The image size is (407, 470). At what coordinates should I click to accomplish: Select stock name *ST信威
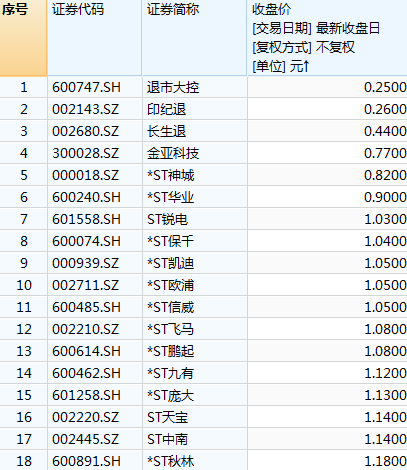[170, 307]
